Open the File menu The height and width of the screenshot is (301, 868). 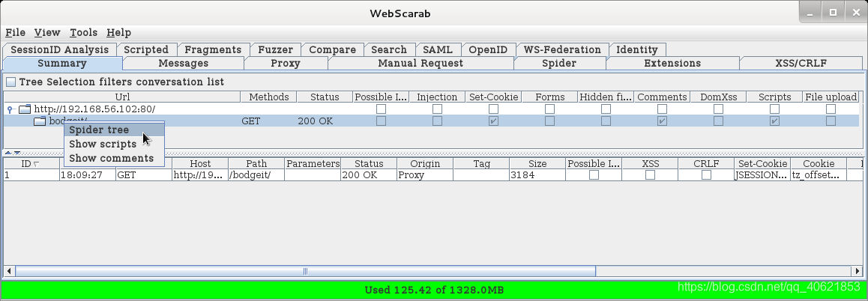coord(15,33)
